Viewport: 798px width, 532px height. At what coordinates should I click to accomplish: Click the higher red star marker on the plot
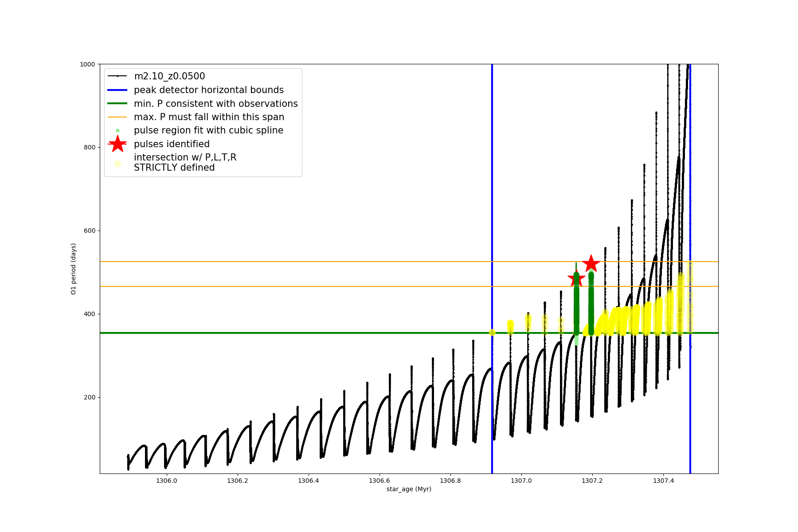coord(591,264)
